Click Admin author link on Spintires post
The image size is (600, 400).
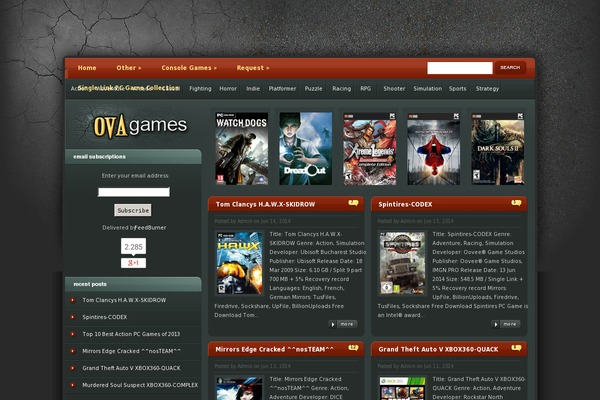point(408,221)
